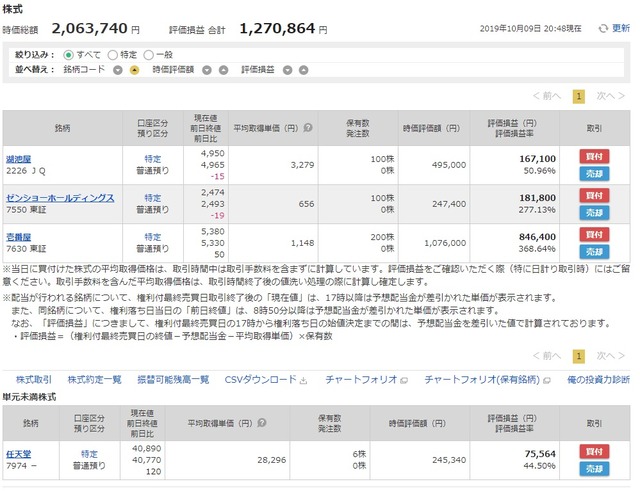Click CSVダウンロード download icon
640x491 pixels.
(x=303, y=380)
